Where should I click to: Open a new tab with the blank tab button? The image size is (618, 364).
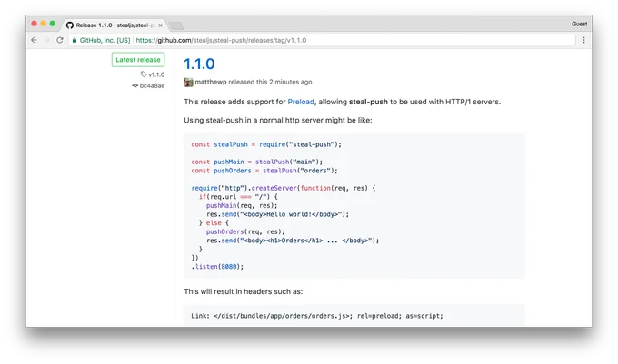pyautogui.click(x=176, y=26)
